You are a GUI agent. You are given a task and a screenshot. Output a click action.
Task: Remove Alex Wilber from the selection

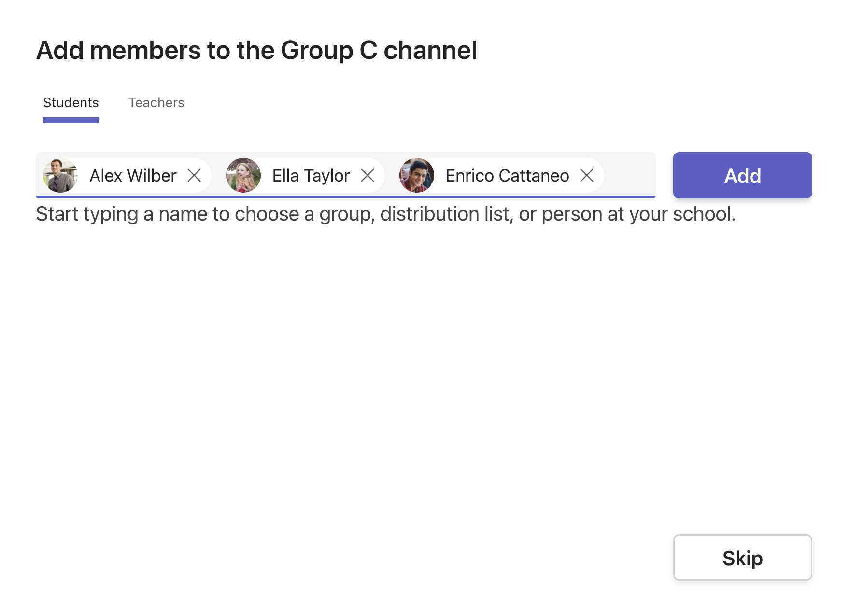point(194,175)
